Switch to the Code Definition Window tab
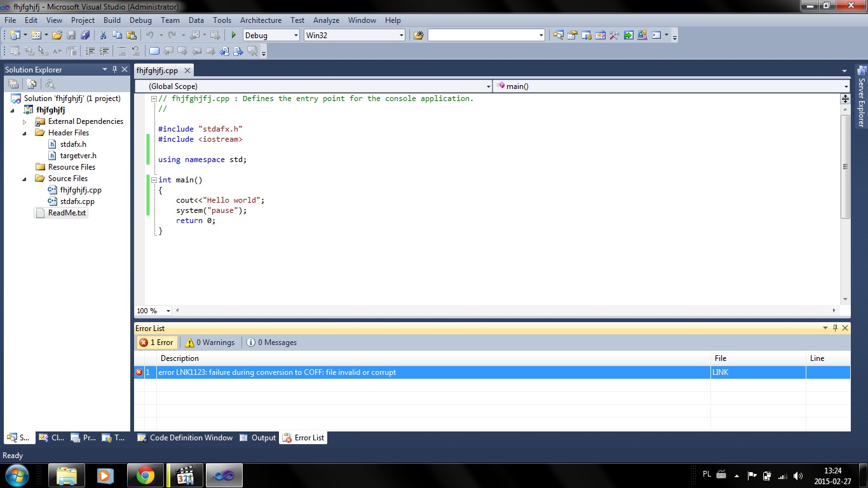This screenshot has width=868, height=488. pyautogui.click(x=185, y=438)
